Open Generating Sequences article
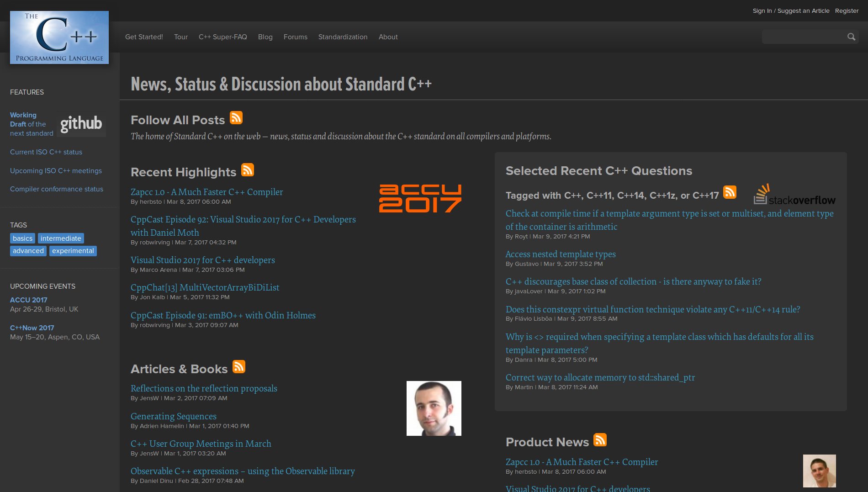Image resolution: width=868 pixels, height=492 pixels. pos(174,416)
